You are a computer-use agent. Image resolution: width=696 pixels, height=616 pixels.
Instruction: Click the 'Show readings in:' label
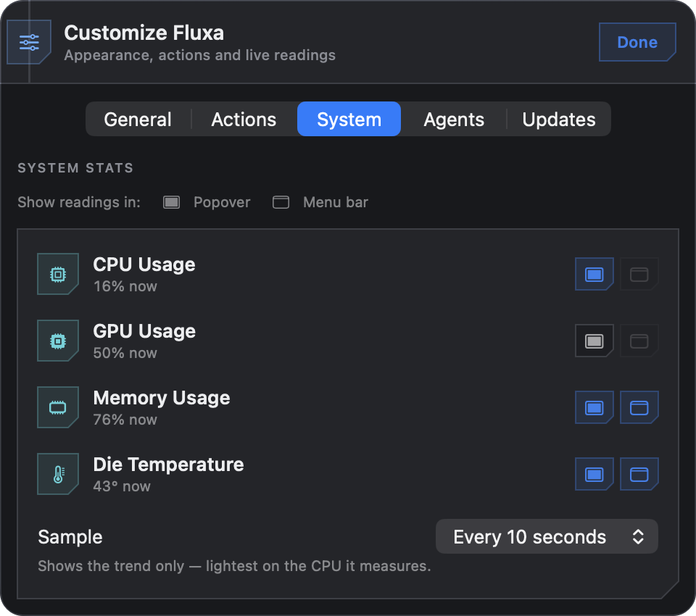pos(79,202)
